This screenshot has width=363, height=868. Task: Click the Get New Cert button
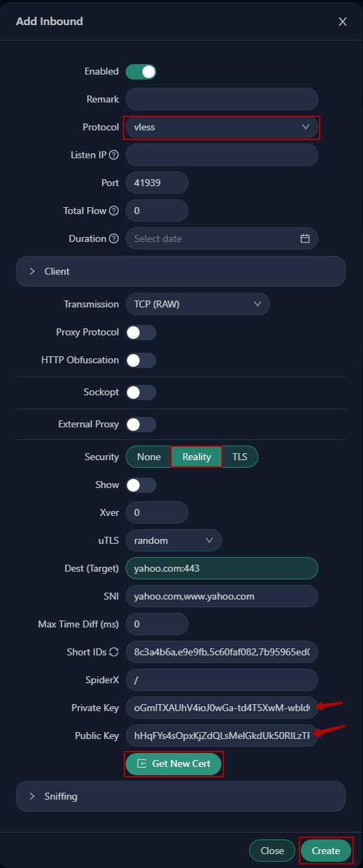click(174, 763)
